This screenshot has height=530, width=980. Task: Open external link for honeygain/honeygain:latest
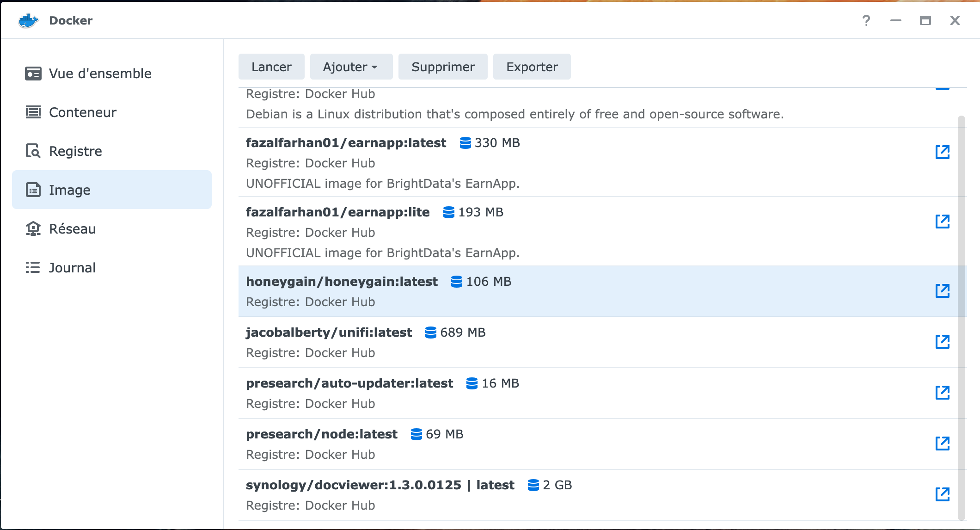942,291
